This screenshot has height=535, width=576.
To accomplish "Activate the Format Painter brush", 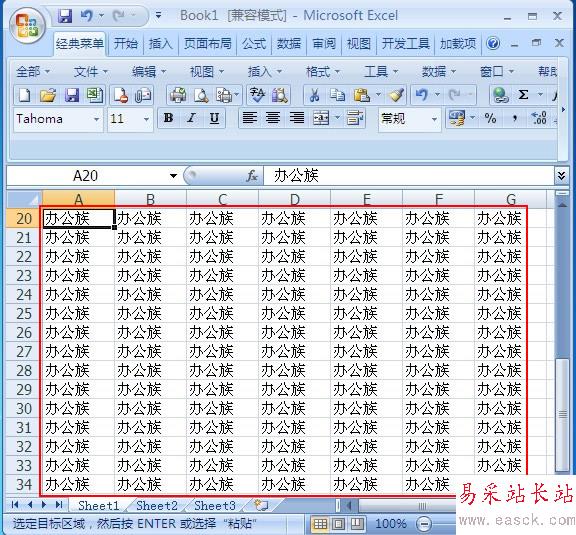I will [397, 96].
